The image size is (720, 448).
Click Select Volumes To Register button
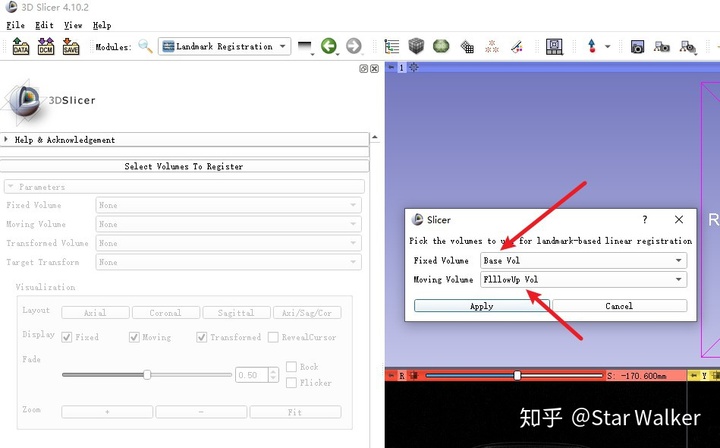click(x=185, y=166)
